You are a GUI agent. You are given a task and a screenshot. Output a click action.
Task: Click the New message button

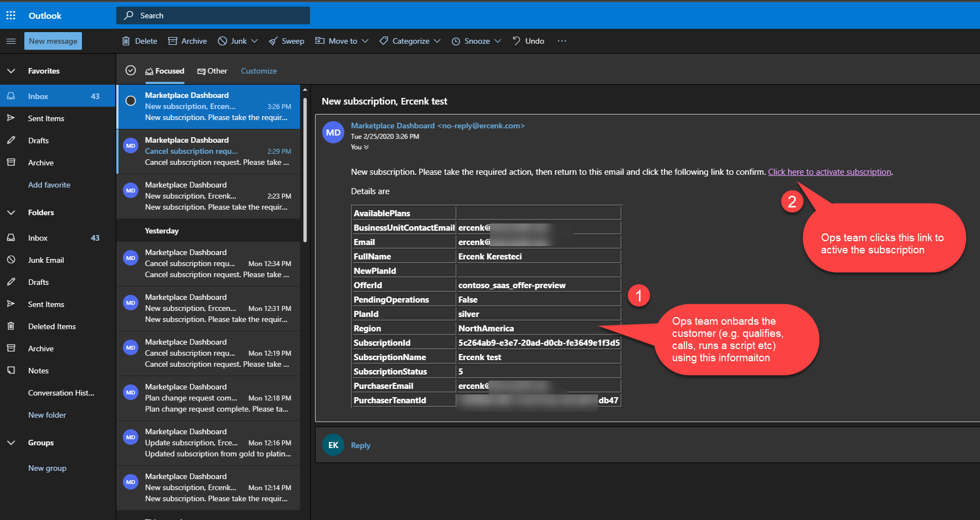[x=53, y=41]
